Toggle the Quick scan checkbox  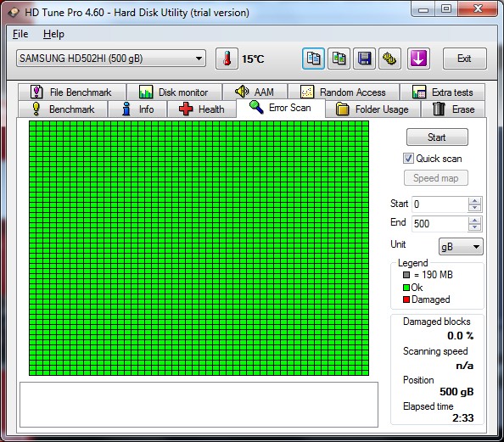[408, 159]
